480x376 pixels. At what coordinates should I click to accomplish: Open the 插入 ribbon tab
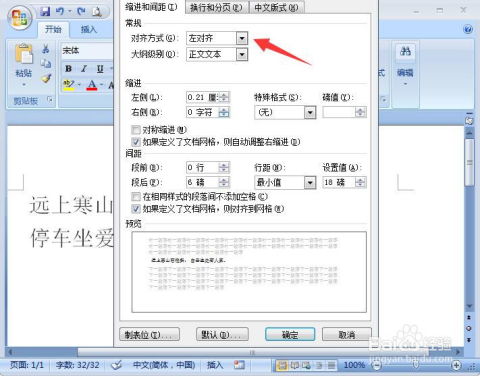89,30
